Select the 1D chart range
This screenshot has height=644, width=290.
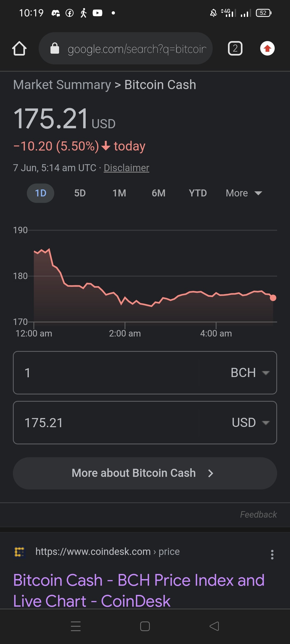(x=41, y=193)
